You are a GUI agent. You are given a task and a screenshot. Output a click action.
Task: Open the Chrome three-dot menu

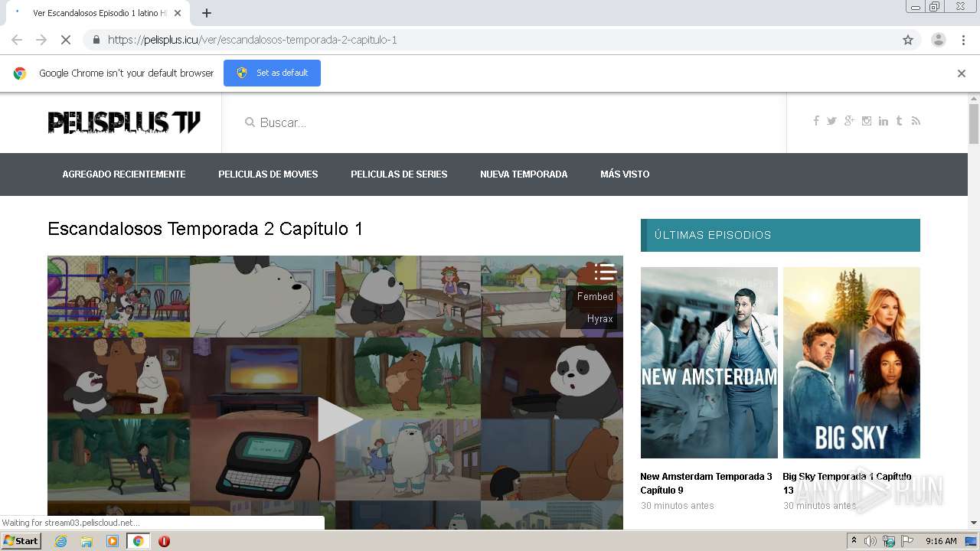[963, 40]
